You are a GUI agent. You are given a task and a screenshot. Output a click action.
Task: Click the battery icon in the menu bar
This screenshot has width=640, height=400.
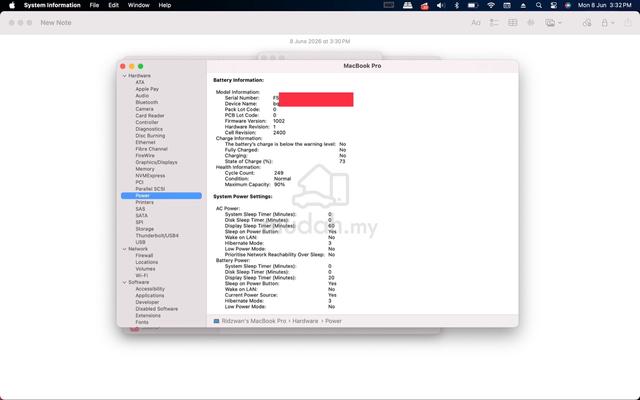(x=473, y=5)
